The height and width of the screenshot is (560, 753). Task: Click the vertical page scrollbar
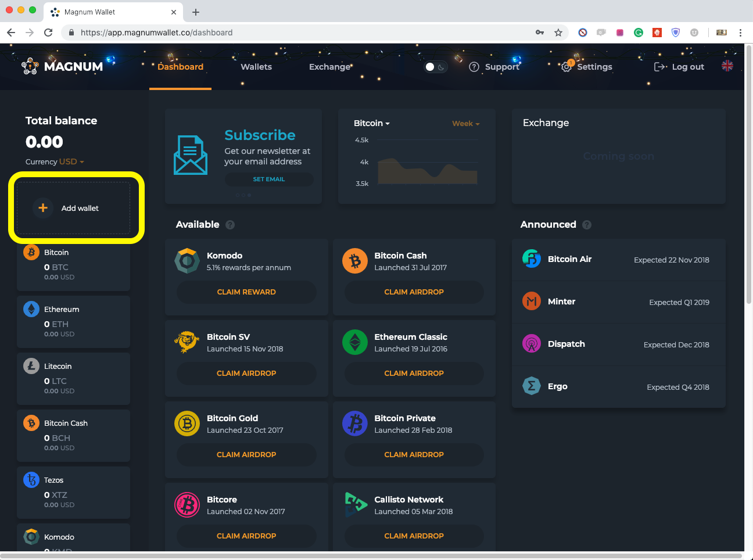tap(748, 174)
